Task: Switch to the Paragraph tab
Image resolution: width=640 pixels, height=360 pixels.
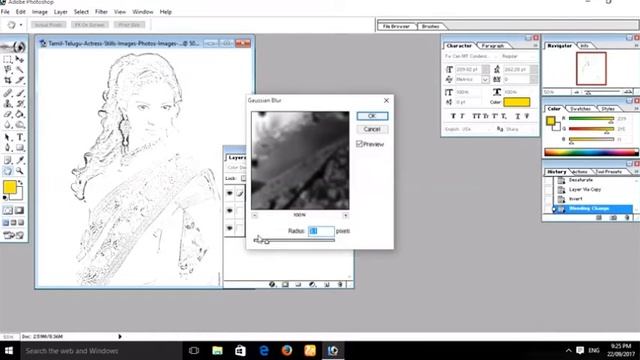Action: pos(493,46)
